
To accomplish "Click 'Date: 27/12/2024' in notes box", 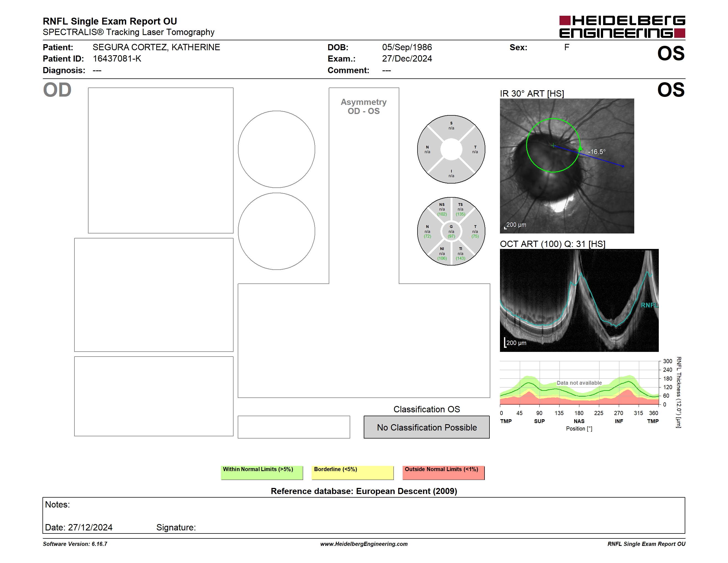I will (79, 527).
